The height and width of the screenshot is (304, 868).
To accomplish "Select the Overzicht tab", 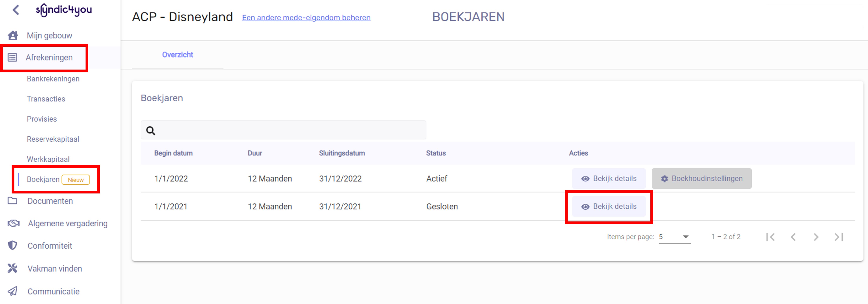I will (178, 55).
